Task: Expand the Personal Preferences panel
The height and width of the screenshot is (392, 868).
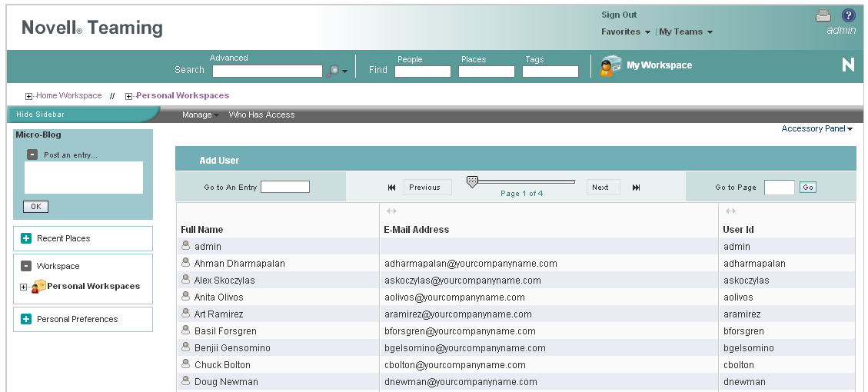Action: tap(26, 319)
